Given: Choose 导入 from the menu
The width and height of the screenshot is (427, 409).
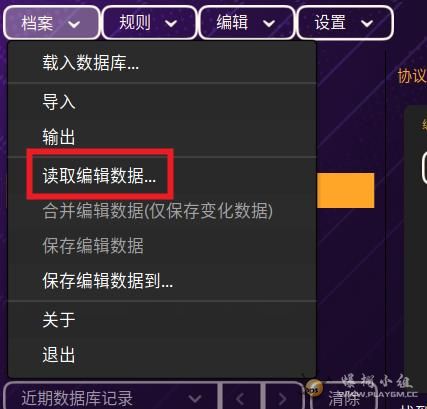Looking at the screenshot, I should [162, 101].
